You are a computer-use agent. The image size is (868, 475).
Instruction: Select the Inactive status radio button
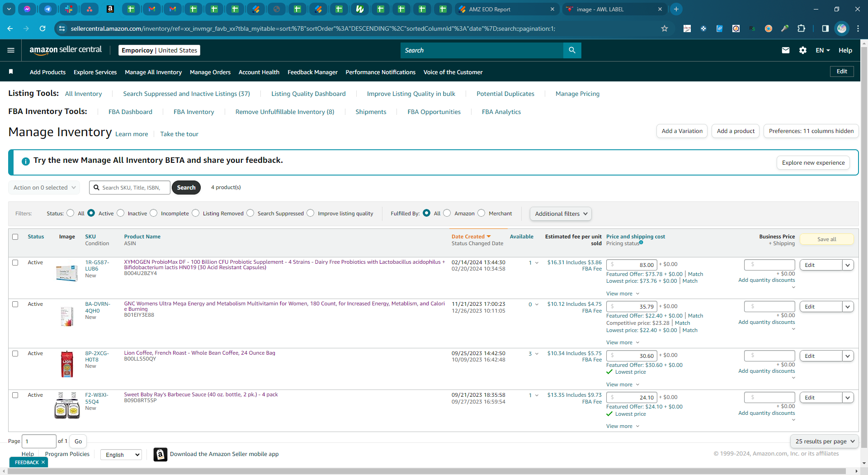coord(121,213)
